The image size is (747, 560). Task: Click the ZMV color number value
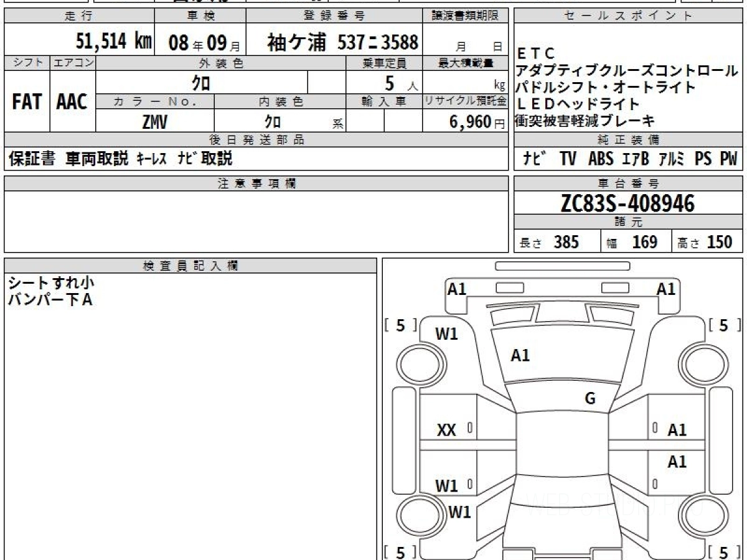pos(154,123)
